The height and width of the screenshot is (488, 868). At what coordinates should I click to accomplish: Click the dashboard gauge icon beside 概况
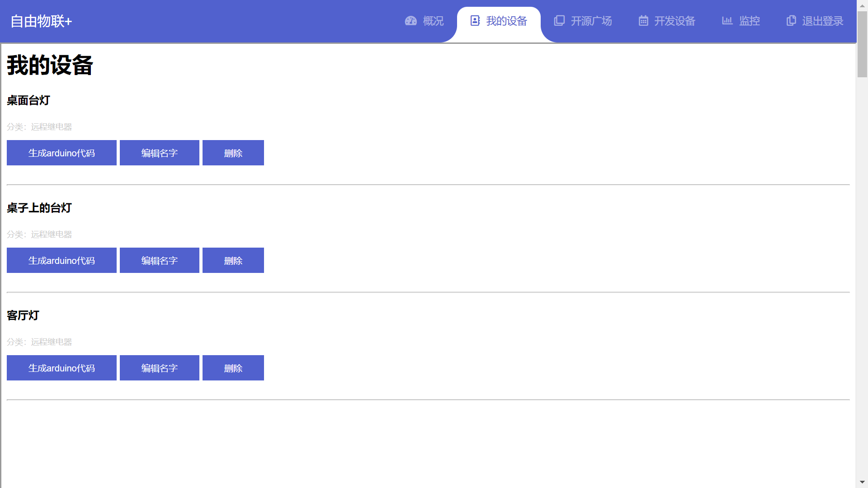click(x=410, y=21)
